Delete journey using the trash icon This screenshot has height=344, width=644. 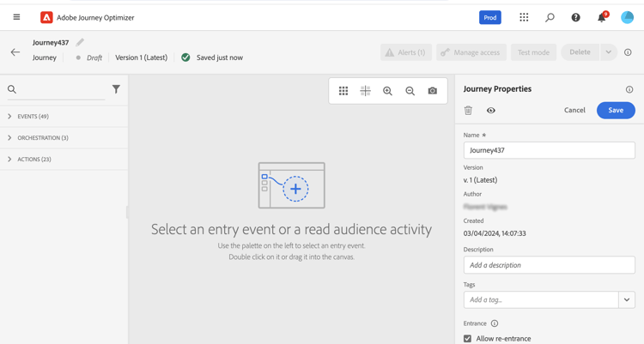point(468,110)
